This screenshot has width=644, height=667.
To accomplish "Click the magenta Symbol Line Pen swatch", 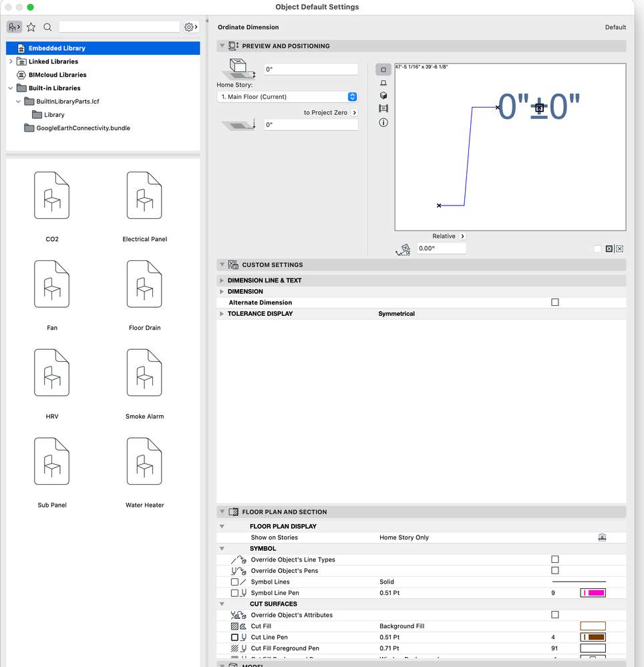I will 593,592.
